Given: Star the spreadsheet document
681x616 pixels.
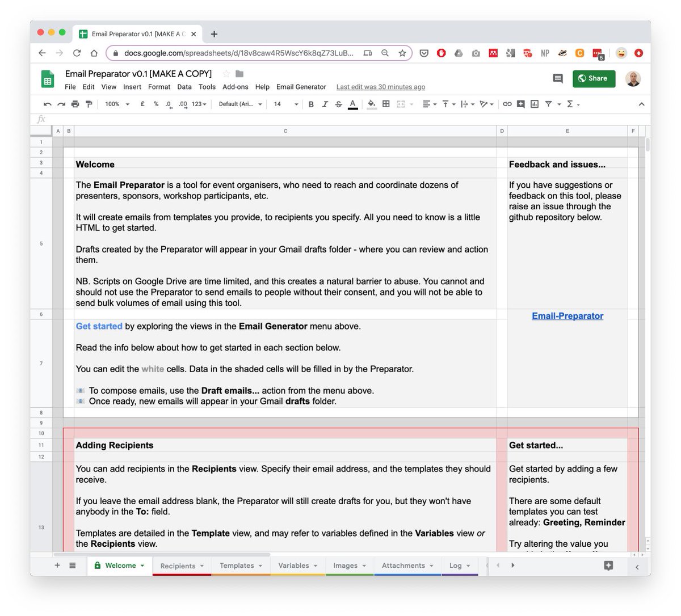Looking at the screenshot, I should 226,74.
